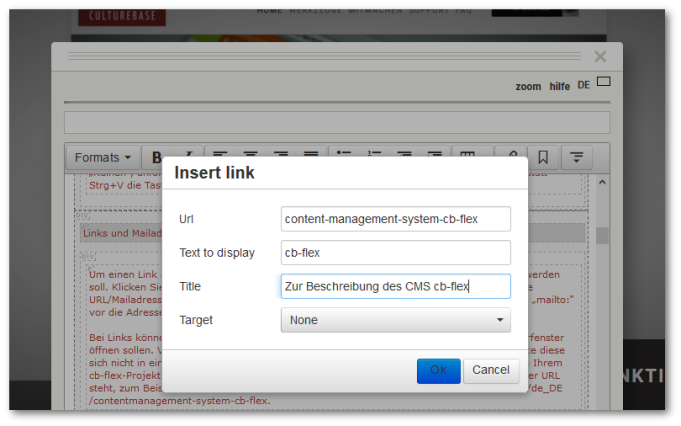The height and width of the screenshot is (426, 681).
Task: Click the insert link chain icon
Action: pos(510,157)
